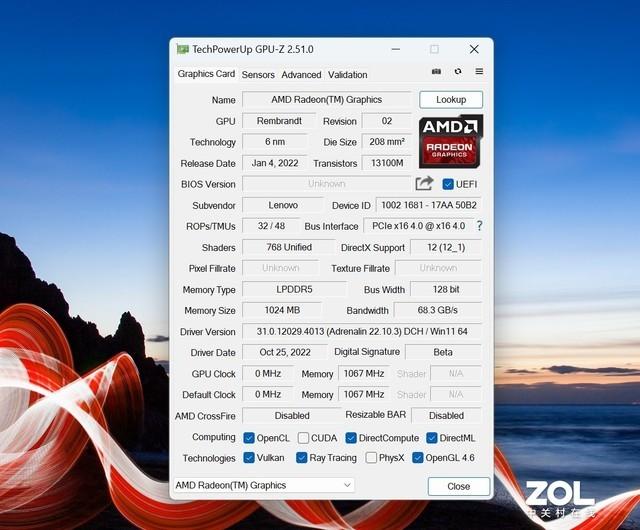
Task: Click the BIOS Version Unknown field
Action: (327, 184)
